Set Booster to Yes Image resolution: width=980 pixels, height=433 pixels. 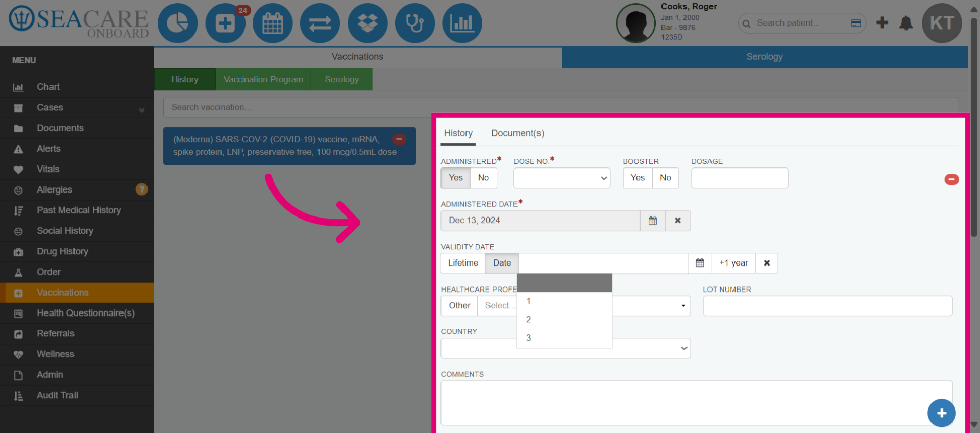638,178
